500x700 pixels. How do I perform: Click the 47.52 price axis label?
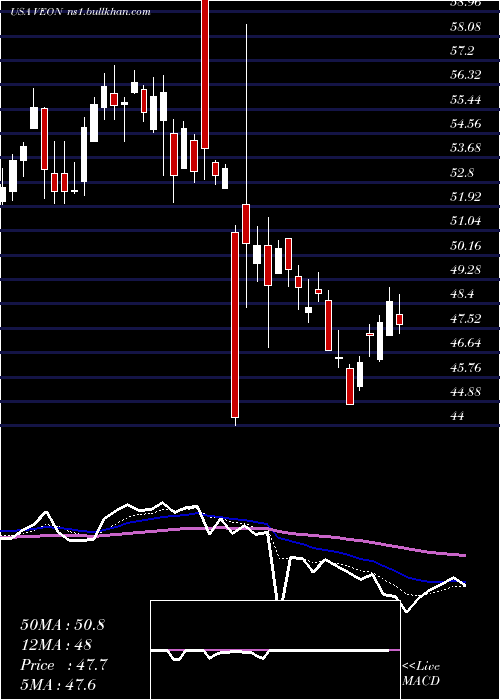pos(466,318)
